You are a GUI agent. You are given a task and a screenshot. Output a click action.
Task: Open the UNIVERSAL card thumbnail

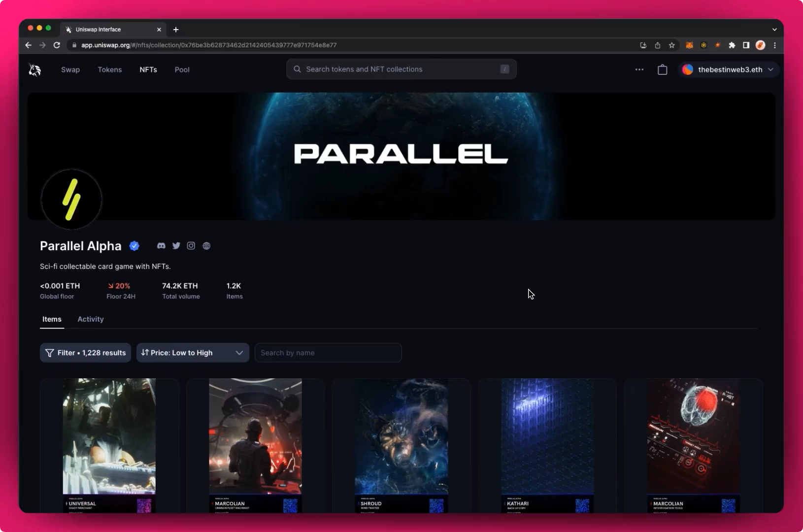point(109,446)
